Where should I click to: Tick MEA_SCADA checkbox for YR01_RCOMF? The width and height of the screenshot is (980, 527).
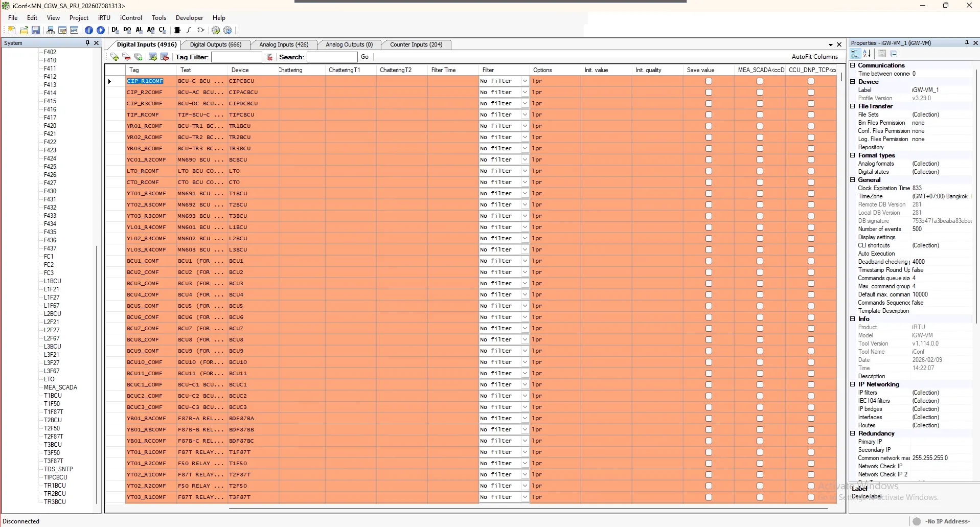click(760, 126)
